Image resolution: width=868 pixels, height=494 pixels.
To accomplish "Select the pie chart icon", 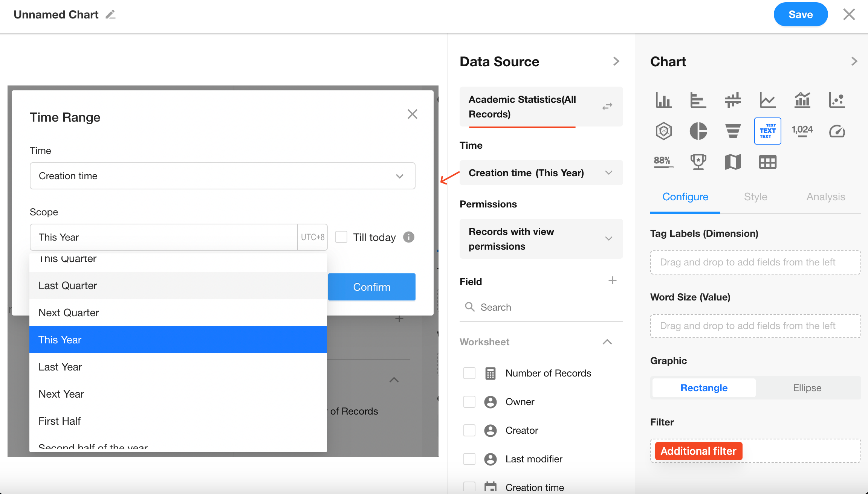I will (x=698, y=131).
